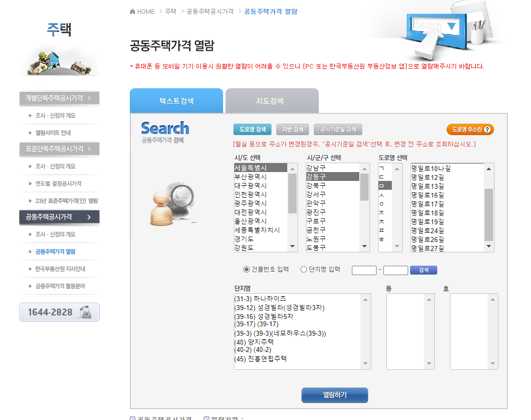
Task: Click the blue 검색 button
Action: click(x=423, y=270)
